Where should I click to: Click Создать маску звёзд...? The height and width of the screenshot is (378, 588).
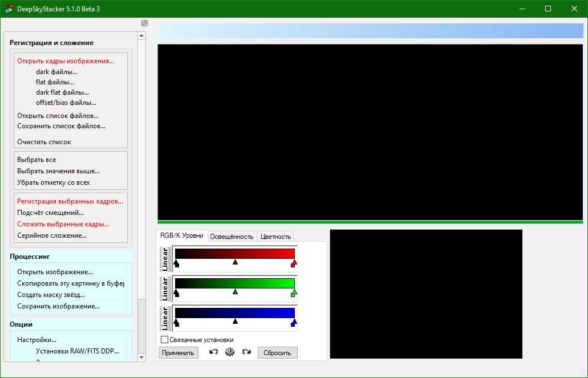51,295
